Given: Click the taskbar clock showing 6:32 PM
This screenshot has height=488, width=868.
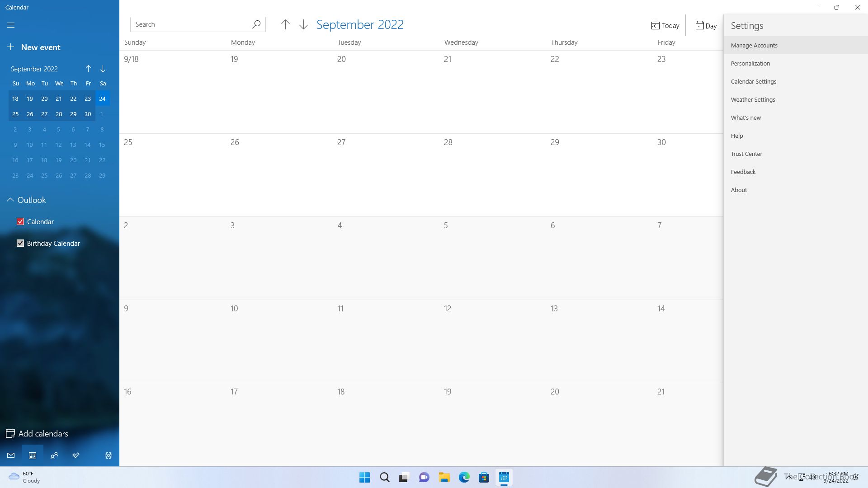Looking at the screenshot, I should 836,477.
